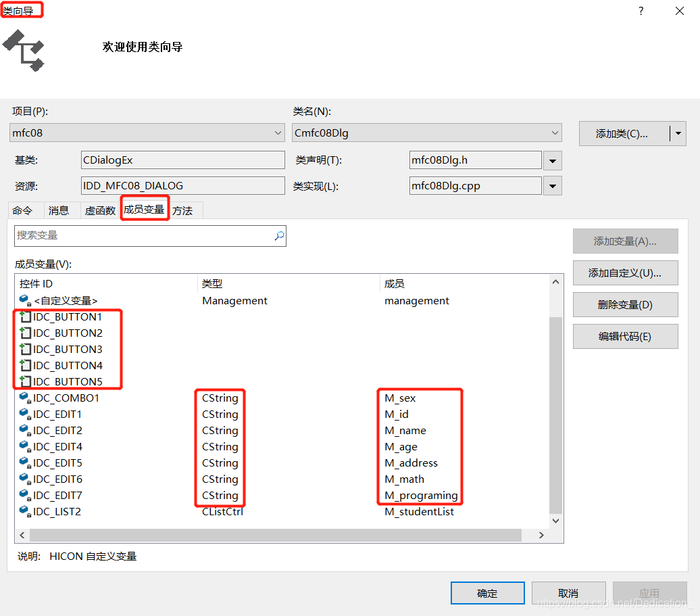Click the Management type cell
Screen dimensions: 700x616
[x=234, y=301]
